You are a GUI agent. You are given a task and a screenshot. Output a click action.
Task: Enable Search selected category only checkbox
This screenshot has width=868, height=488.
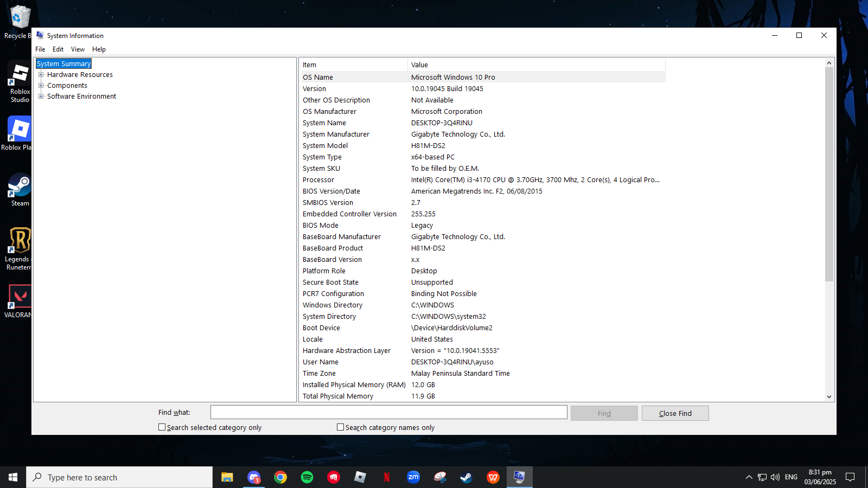pos(162,427)
